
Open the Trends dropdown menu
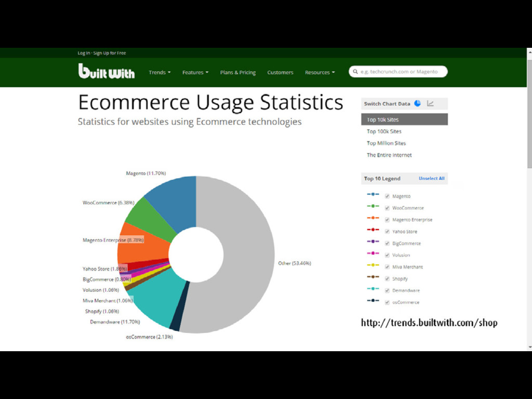tap(159, 72)
